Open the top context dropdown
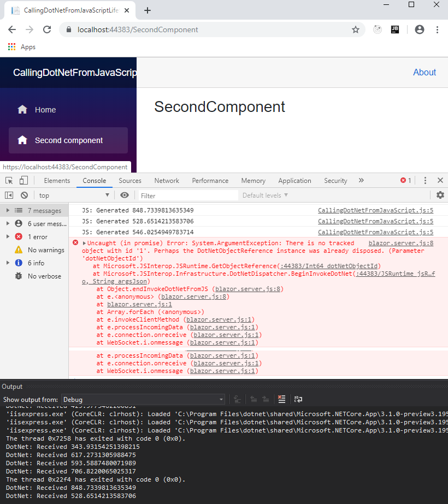448x504 pixels. coord(74,195)
